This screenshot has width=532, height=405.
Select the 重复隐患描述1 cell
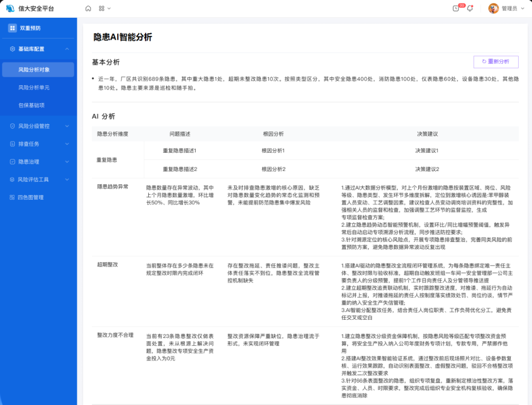point(179,151)
